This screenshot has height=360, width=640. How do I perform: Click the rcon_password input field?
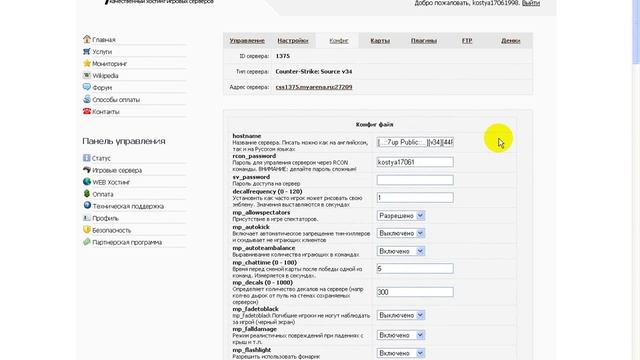(415, 162)
